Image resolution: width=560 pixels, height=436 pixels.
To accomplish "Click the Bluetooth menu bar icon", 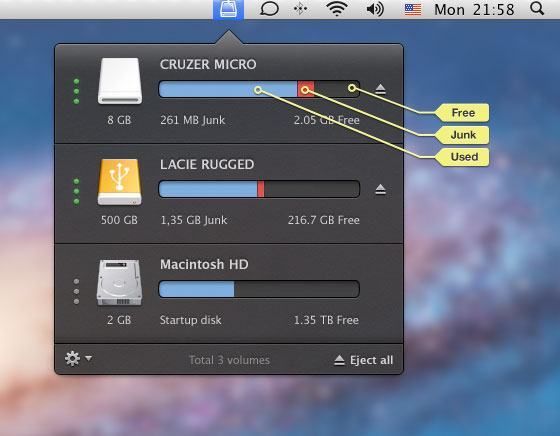I will click(300, 9).
